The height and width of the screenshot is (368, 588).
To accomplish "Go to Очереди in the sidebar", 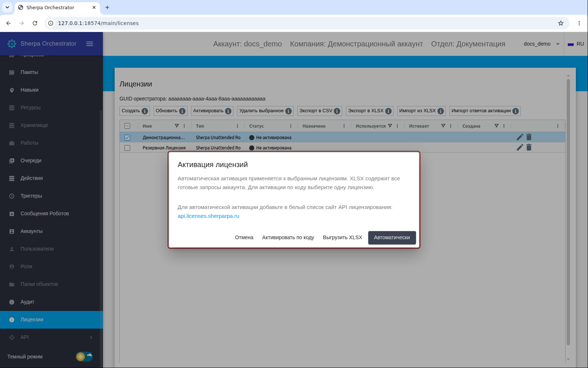I will pyautogui.click(x=51, y=160).
